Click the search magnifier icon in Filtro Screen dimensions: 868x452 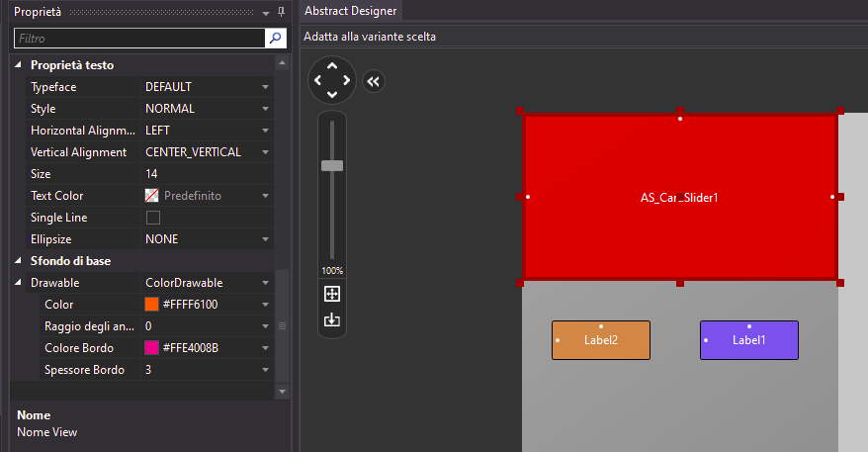(275, 39)
